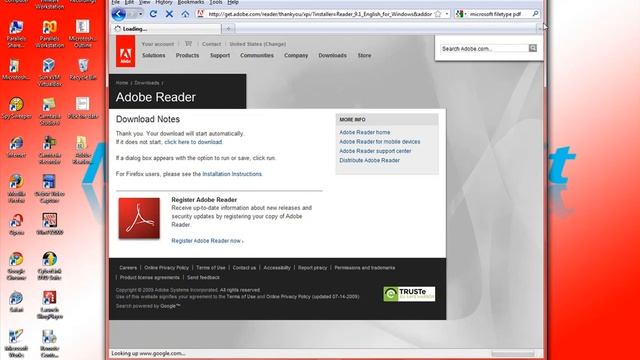Select the Loading tab
This screenshot has width=640, height=360.
166,29
